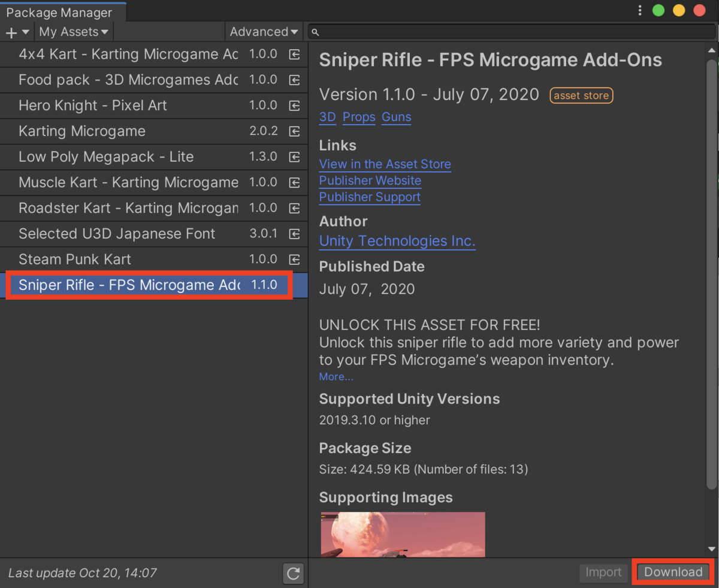The height and width of the screenshot is (588, 719).
Task: Click version 3.0.1 of Japanese Font
Action: [264, 234]
